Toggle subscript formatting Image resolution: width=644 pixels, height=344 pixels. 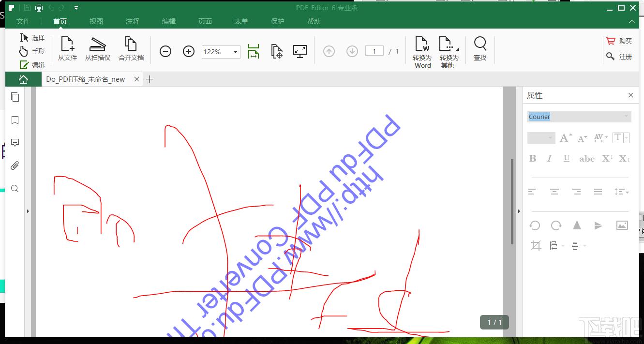tap(625, 158)
